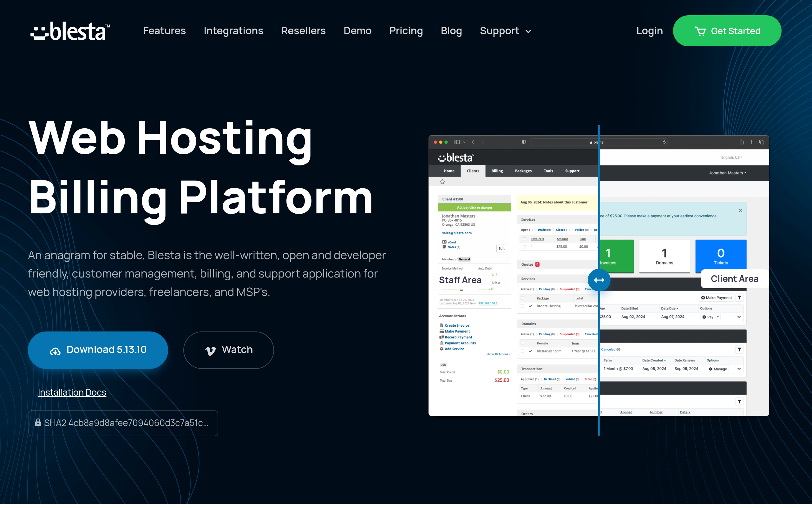Screen dimensions: 812x508
Task: Open the Jonathan Masters account dropdown
Action: tap(727, 173)
